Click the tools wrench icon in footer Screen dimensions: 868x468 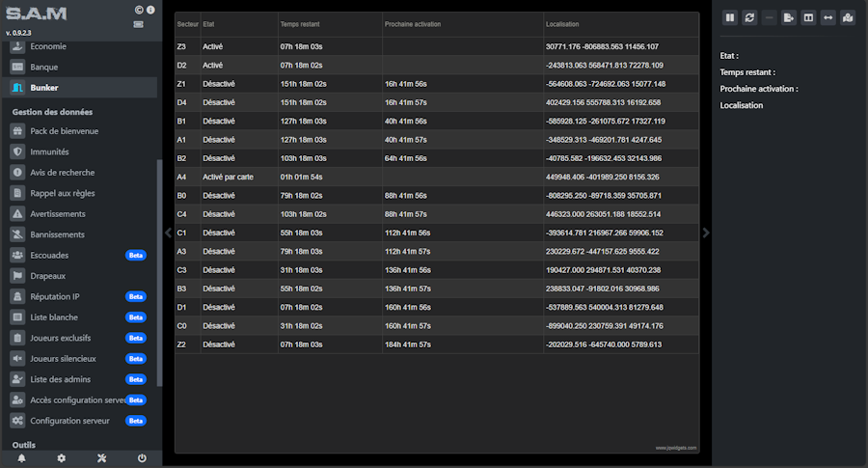click(x=101, y=457)
